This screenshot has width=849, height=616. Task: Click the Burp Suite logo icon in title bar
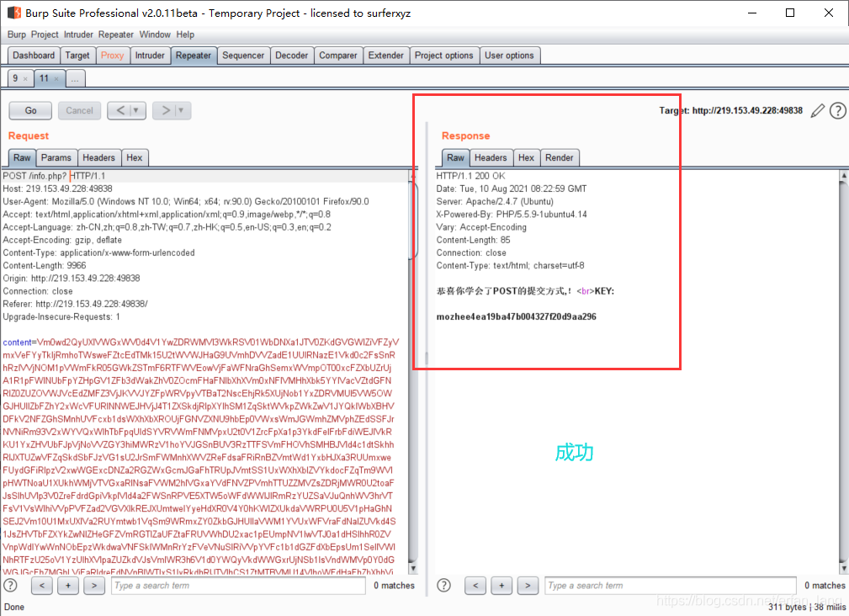[x=14, y=13]
